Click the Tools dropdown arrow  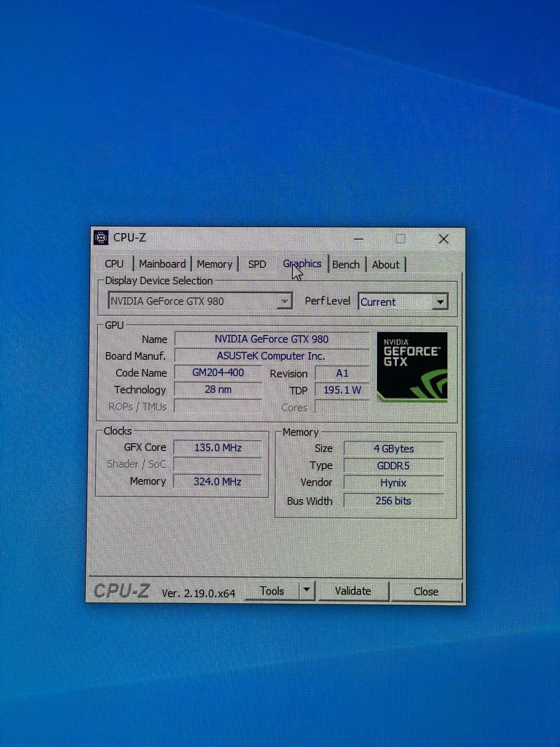[307, 591]
